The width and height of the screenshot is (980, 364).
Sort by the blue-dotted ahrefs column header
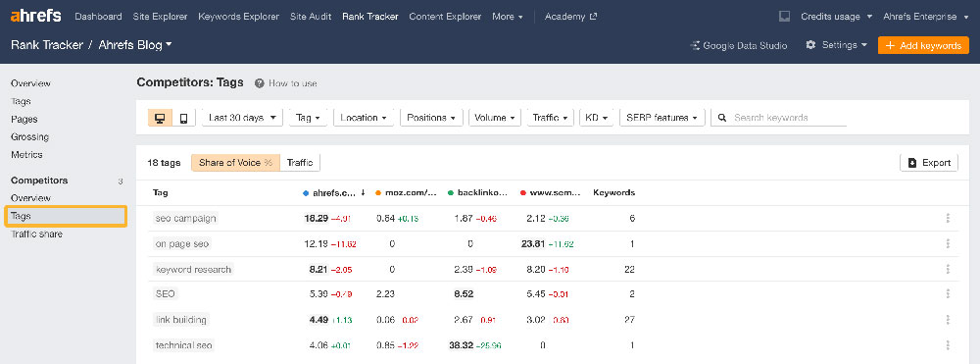pos(333,192)
